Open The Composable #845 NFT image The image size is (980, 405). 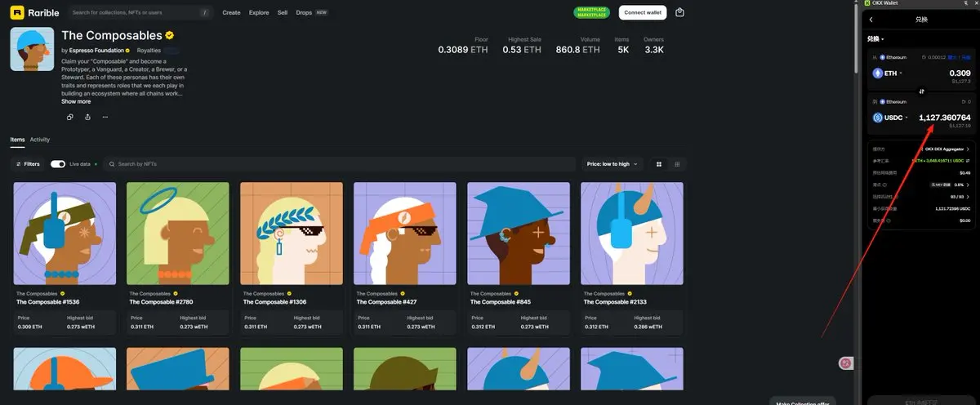(519, 233)
